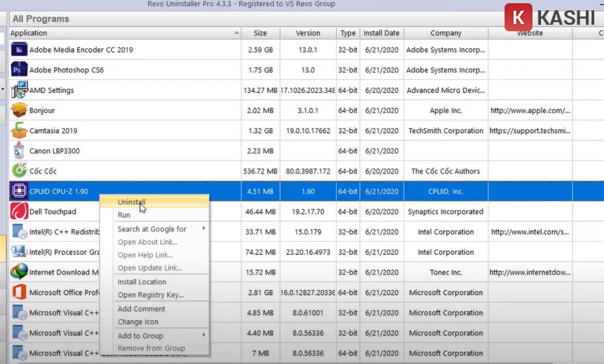604x364 pixels.
Task: Open the apple.com website link for Bonjour
Action: point(530,110)
